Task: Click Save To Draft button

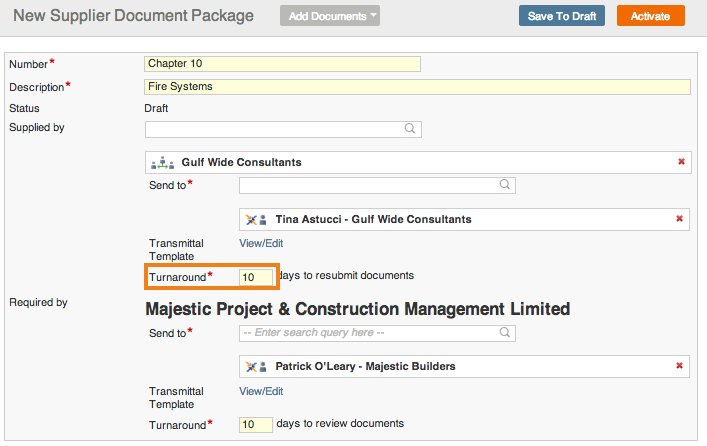Action: click(562, 16)
